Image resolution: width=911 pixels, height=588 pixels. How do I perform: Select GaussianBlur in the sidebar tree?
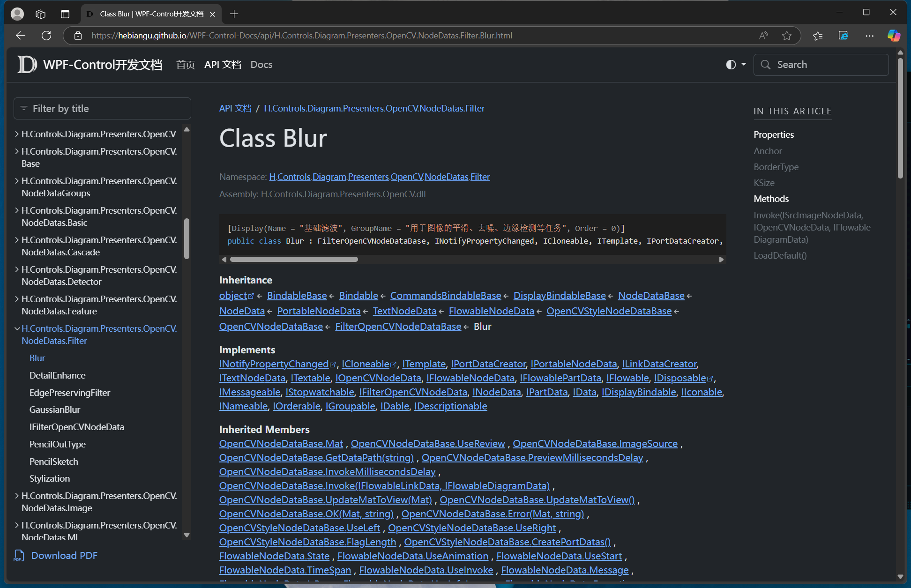click(x=55, y=409)
